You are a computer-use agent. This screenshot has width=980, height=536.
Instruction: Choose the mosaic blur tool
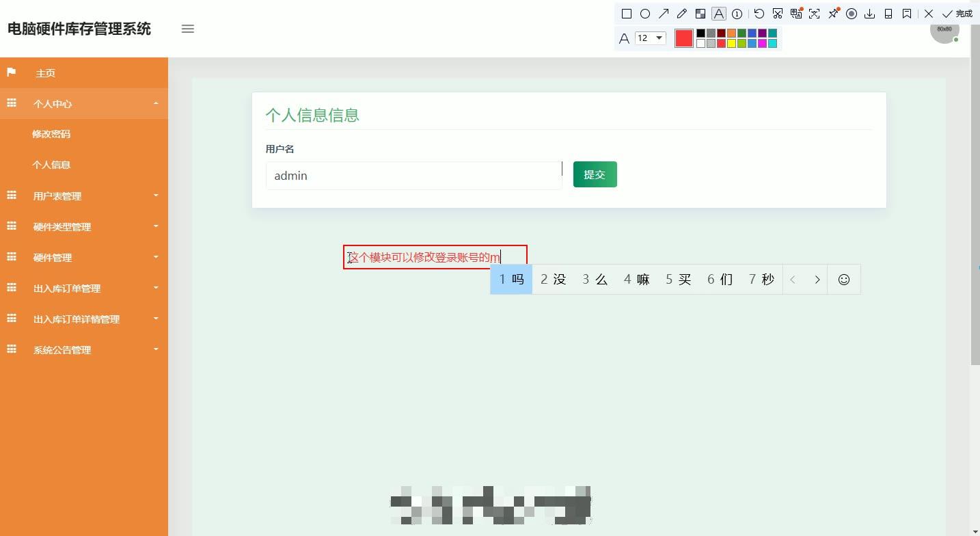pyautogui.click(x=700, y=14)
